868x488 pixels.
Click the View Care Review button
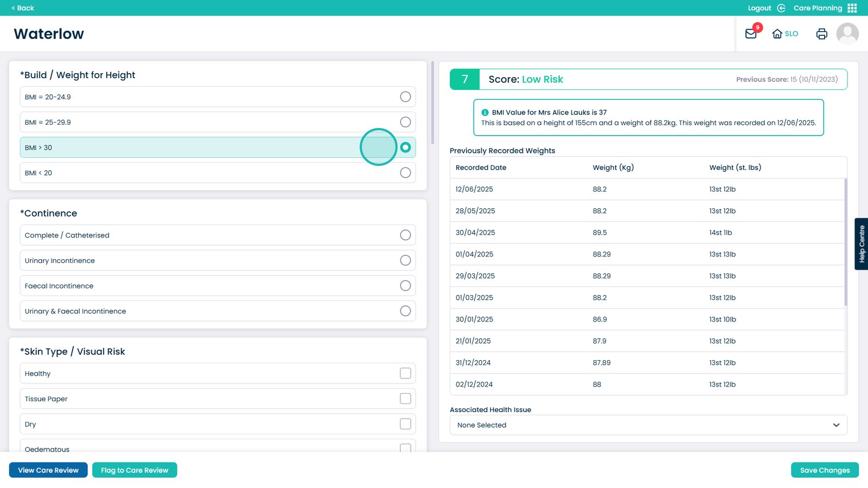click(48, 470)
